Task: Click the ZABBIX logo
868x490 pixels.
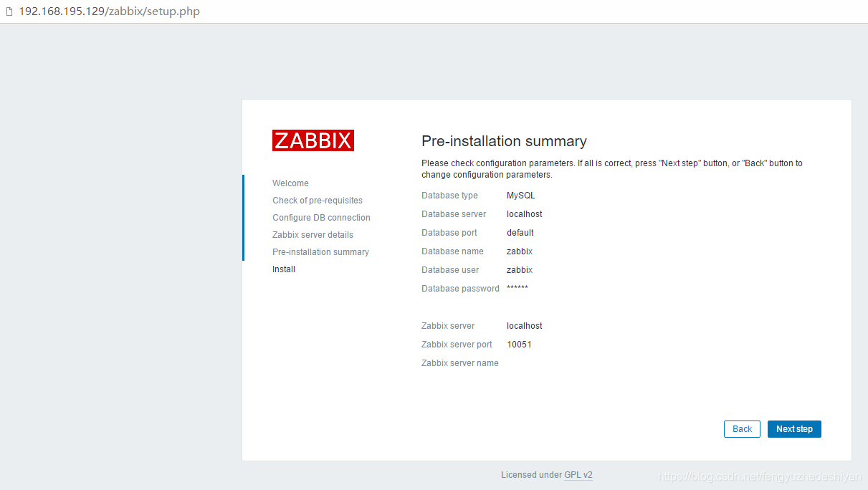Action: point(313,140)
